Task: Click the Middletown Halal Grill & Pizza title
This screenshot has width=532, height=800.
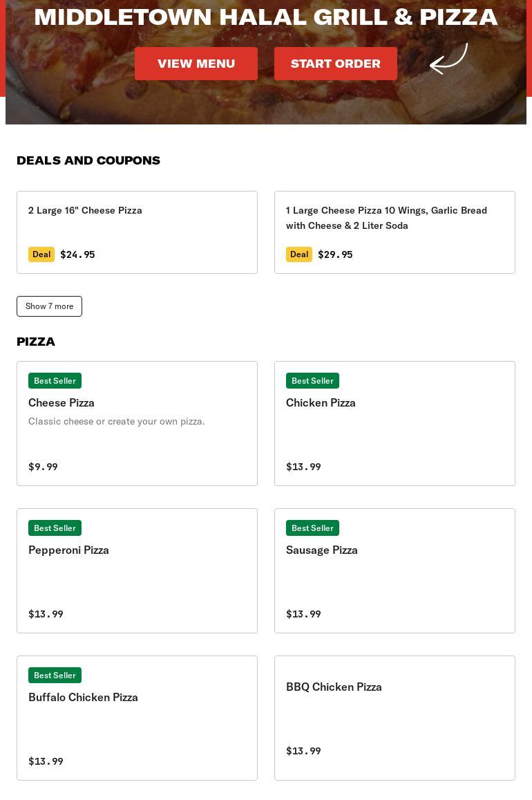Action: click(266, 17)
